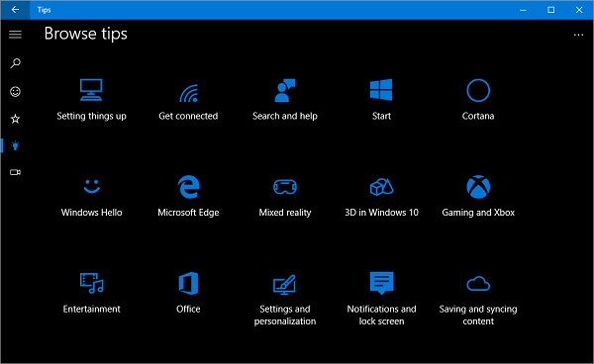Image resolution: width=594 pixels, height=364 pixels.
Task: Close the Tips window
Action: coord(579,10)
